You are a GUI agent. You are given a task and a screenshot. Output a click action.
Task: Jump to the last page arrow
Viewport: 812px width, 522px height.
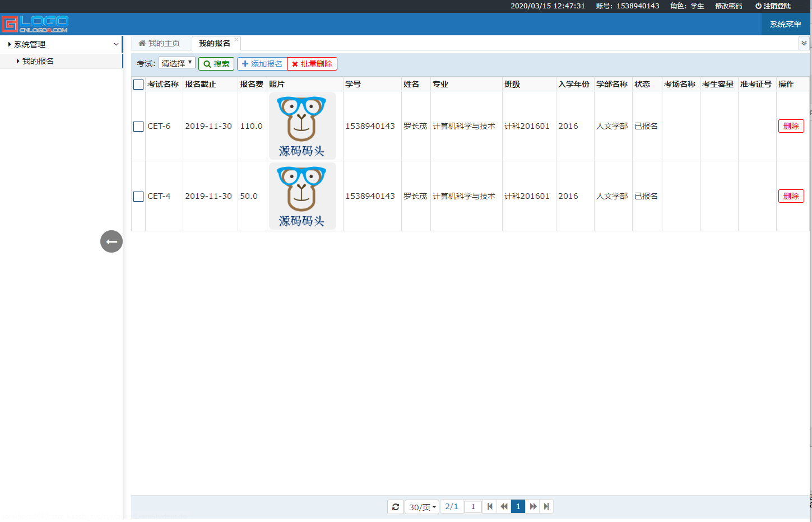[x=546, y=507]
